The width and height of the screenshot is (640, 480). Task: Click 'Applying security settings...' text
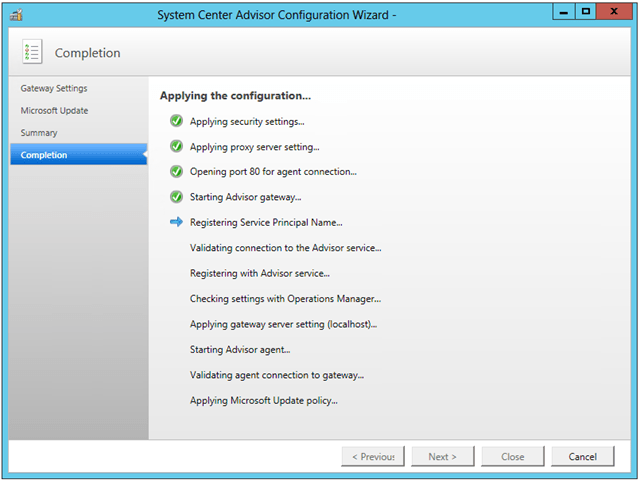click(247, 122)
